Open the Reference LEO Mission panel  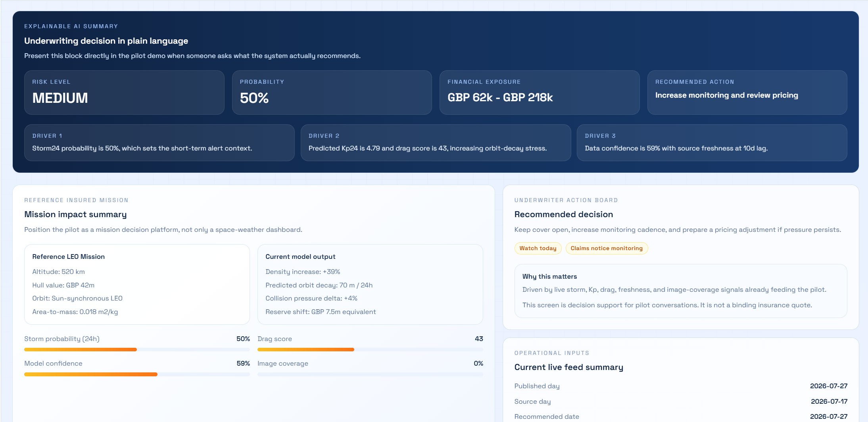(137, 284)
